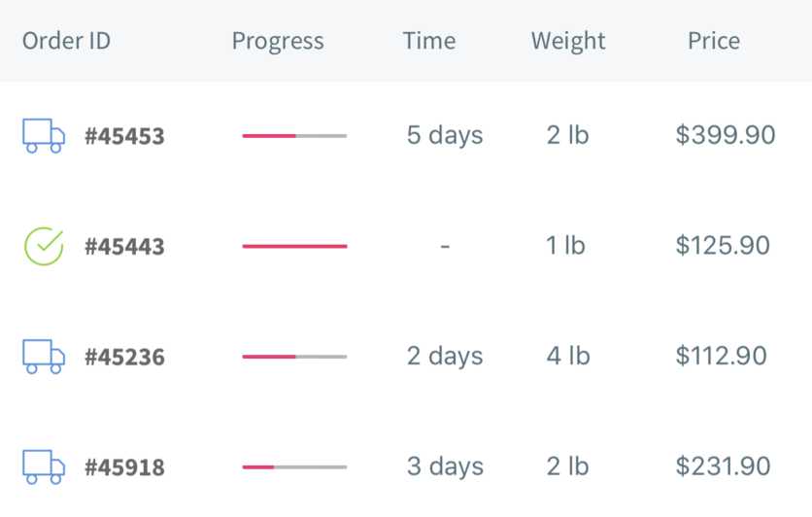This screenshot has width=812, height=517.
Task: Click the $231.90 price cell
Action: [x=723, y=466]
